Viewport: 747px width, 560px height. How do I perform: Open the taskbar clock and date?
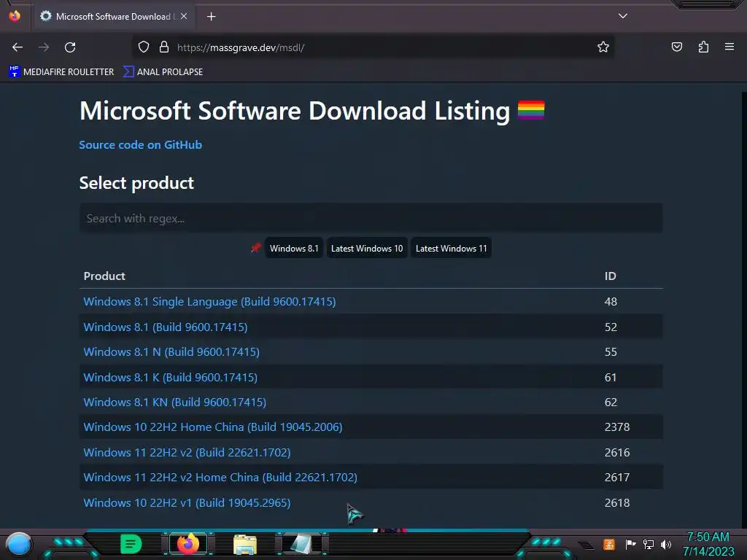click(708, 544)
